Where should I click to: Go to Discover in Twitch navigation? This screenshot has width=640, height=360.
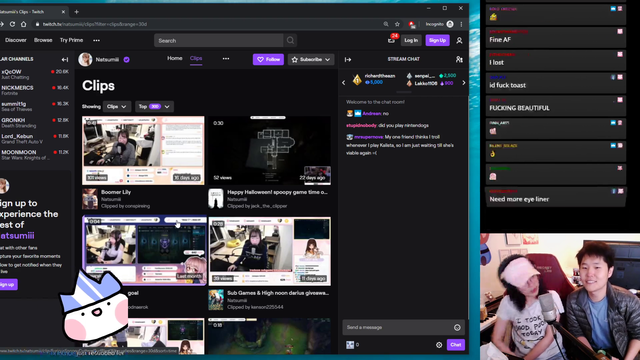16,40
